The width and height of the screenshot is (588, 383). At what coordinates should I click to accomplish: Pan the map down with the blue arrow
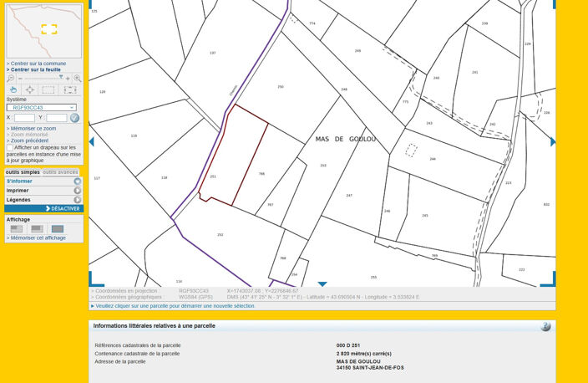coord(322,284)
